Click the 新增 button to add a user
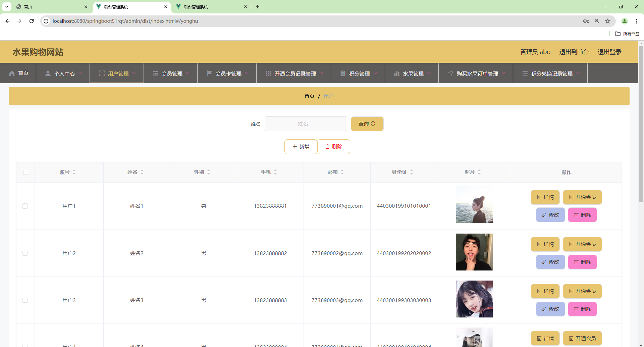Viewport: 644px width, 347px height. coord(301,146)
